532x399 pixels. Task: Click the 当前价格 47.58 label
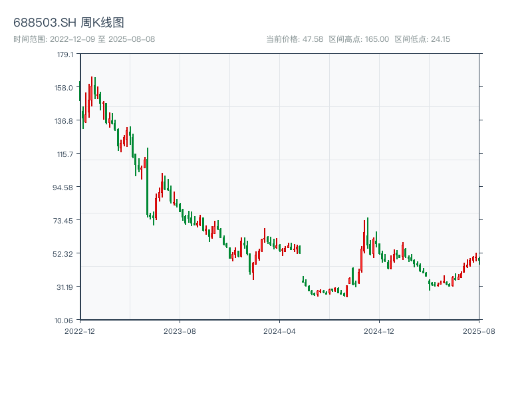(x=295, y=39)
